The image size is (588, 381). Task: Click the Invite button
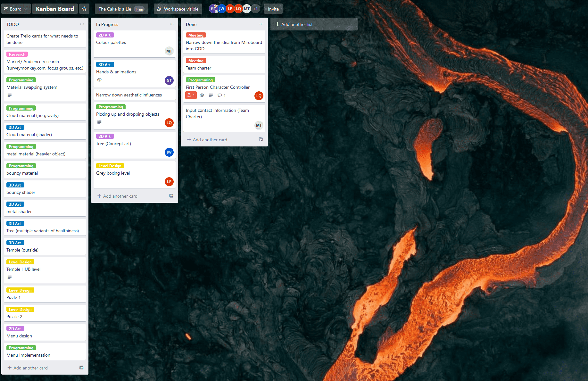273,9
